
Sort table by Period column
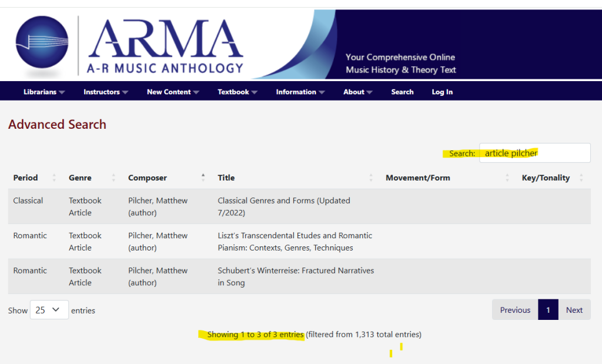34,178
